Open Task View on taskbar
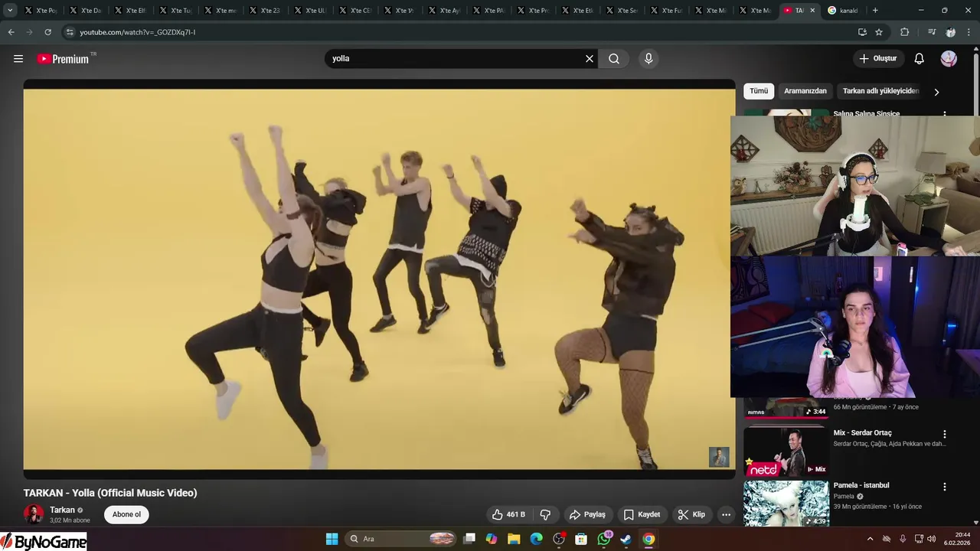Screen dimensions: 980x551 tap(469, 539)
